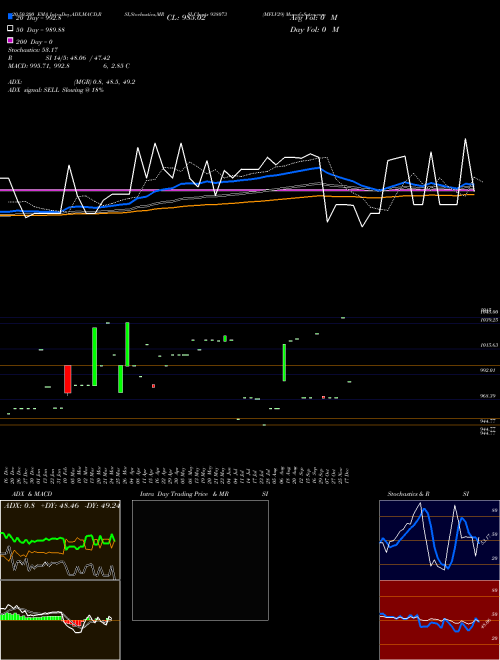Click the 'ADX & MACD' panel title
This screenshot has width=500, height=660.
(x=32, y=494)
